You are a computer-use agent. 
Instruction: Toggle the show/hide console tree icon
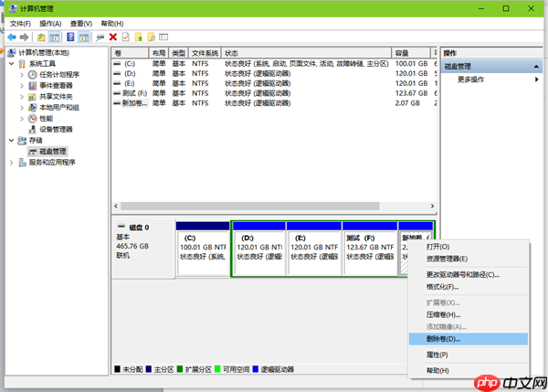pos(54,37)
